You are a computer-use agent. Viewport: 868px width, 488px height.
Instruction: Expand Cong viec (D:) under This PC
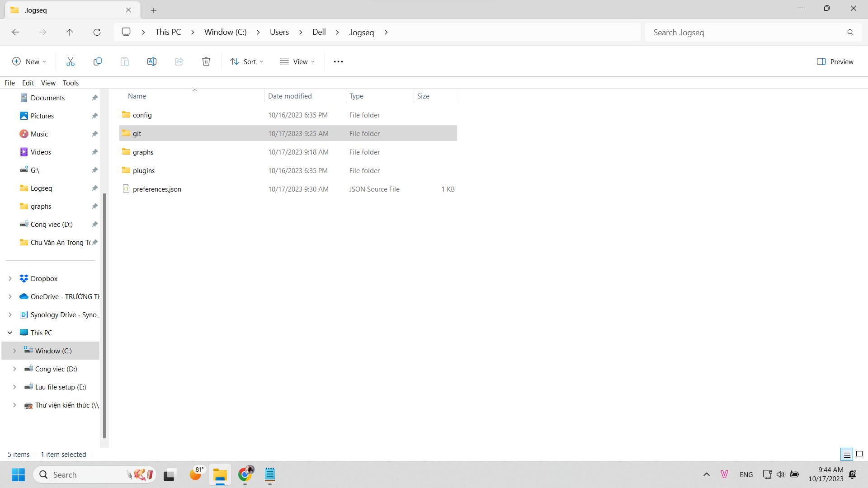click(x=14, y=369)
